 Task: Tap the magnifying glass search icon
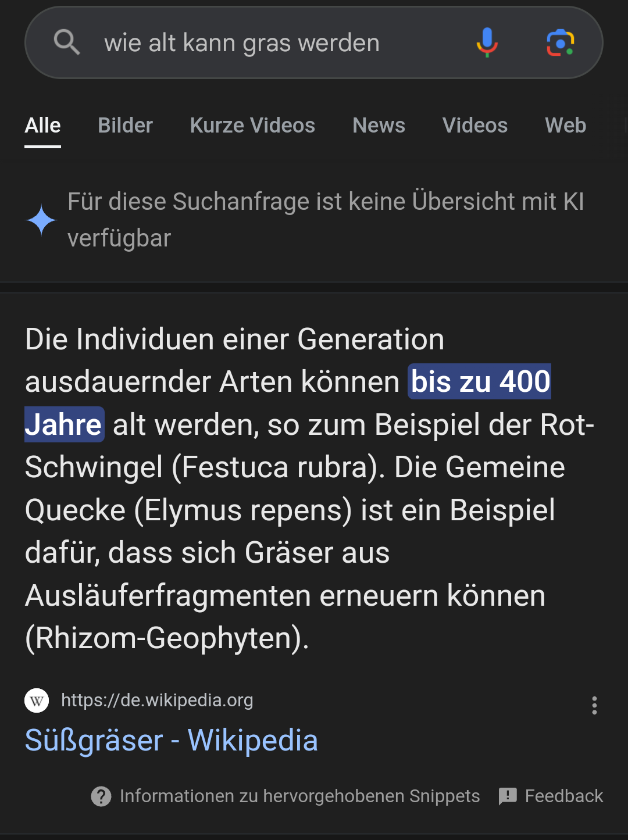[67, 42]
